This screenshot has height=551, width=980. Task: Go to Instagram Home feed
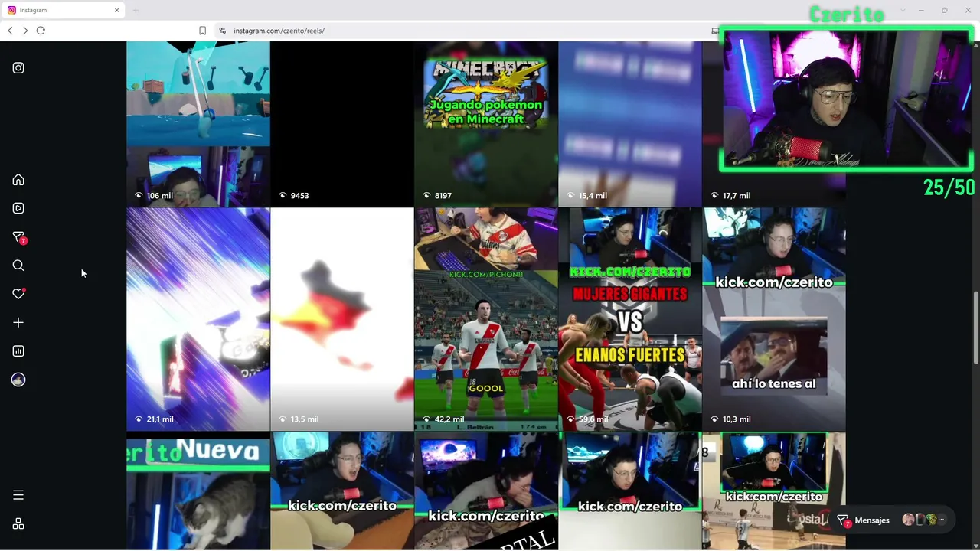[x=18, y=180]
